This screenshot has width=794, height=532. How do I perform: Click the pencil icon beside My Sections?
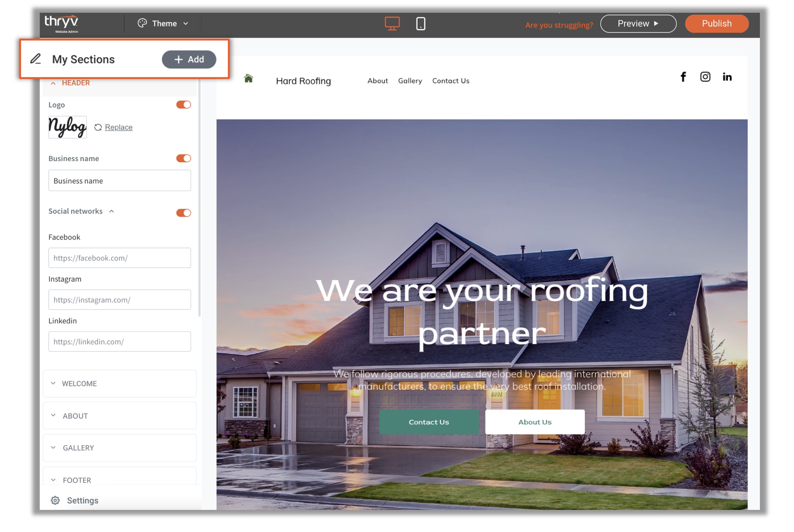coord(36,59)
